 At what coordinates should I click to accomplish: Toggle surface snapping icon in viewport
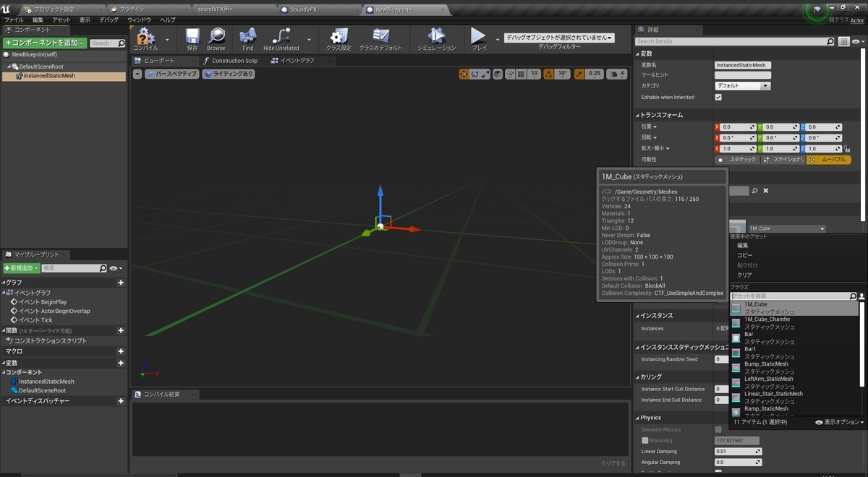(511, 74)
